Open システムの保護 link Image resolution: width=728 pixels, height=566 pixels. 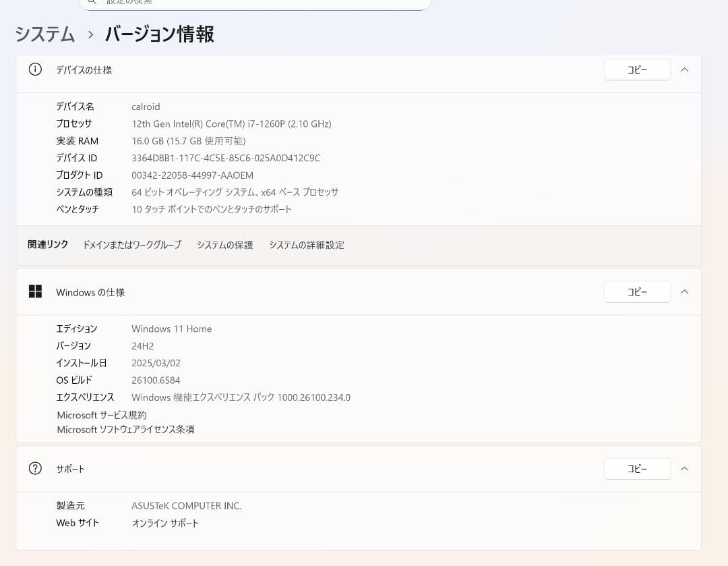[x=224, y=245]
